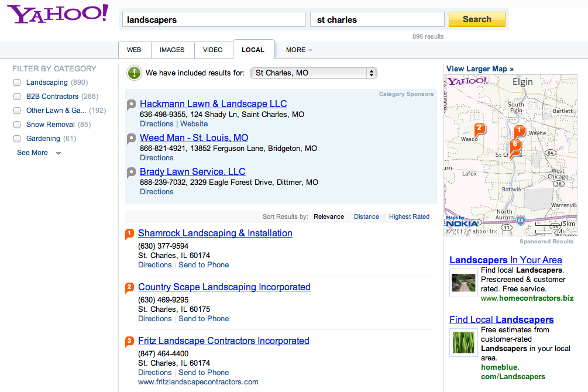Open the View Larger Map link
The height and width of the screenshot is (392, 588).
pos(479,68)
